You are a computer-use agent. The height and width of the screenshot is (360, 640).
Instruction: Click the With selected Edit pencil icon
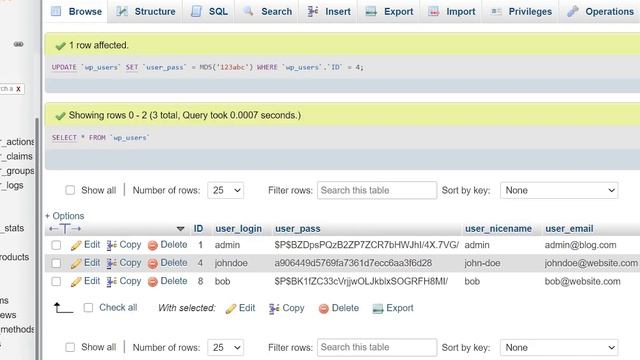pos(231,309)
